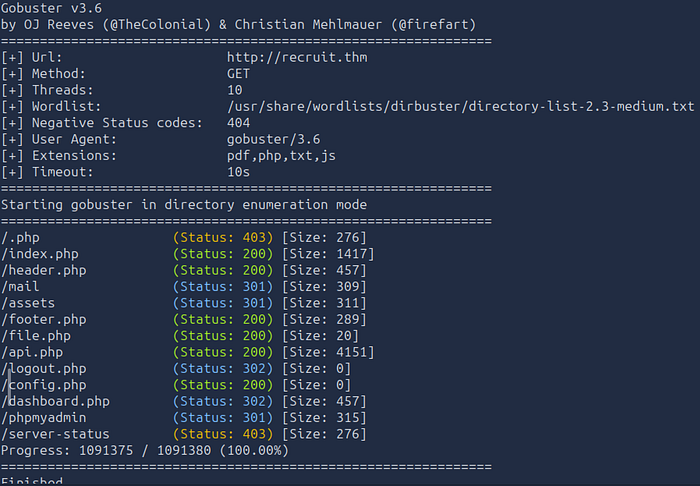Click the URL http://recruit.thm
Image resolution: width=700 pixels, height=486 pixels.
(x=297, y=58)
